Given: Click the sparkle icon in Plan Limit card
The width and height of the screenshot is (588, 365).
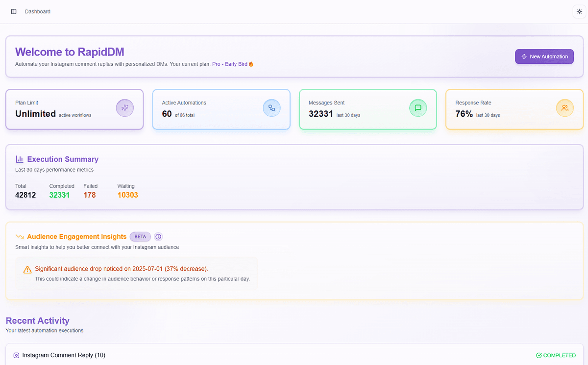Looking at the screenshot, I should 125,108.
